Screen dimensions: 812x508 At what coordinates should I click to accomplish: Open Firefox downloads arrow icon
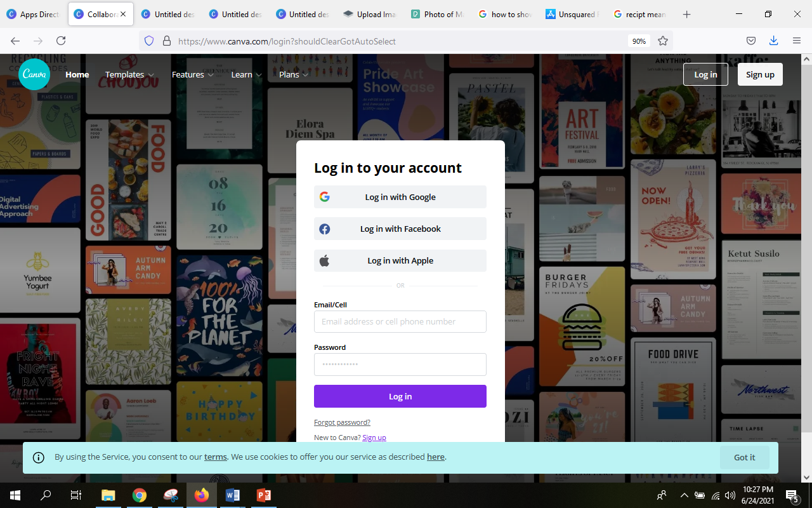(x=773, y=41)
